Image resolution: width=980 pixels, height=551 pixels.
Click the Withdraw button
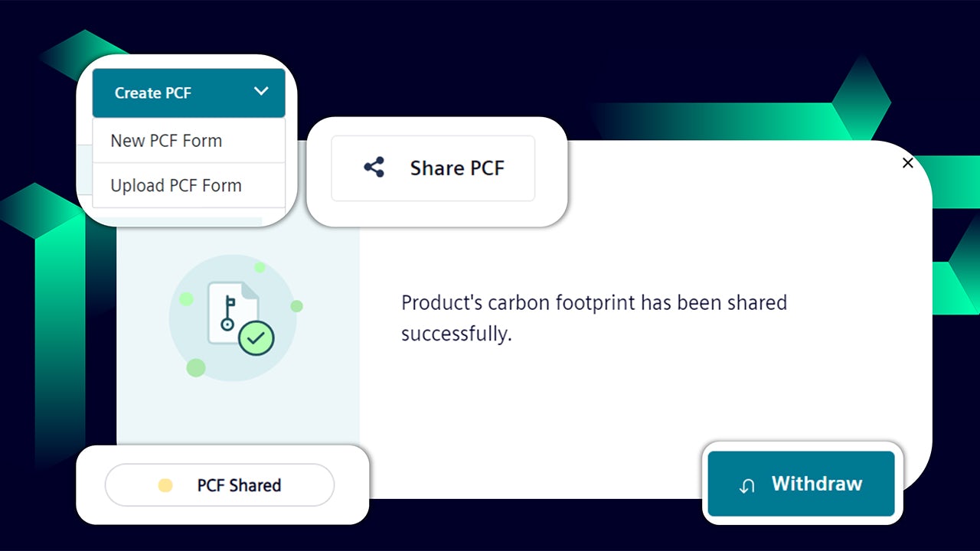[801, 484]
